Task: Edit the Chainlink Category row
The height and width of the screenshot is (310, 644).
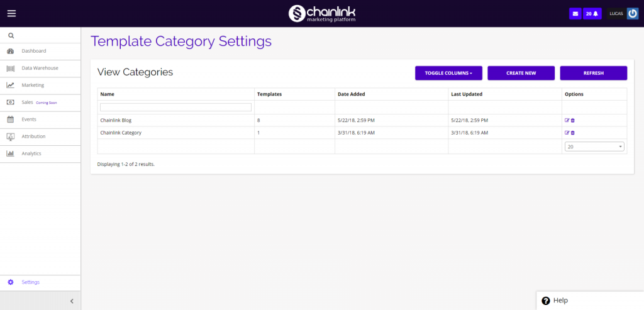Action: [567, 133]
